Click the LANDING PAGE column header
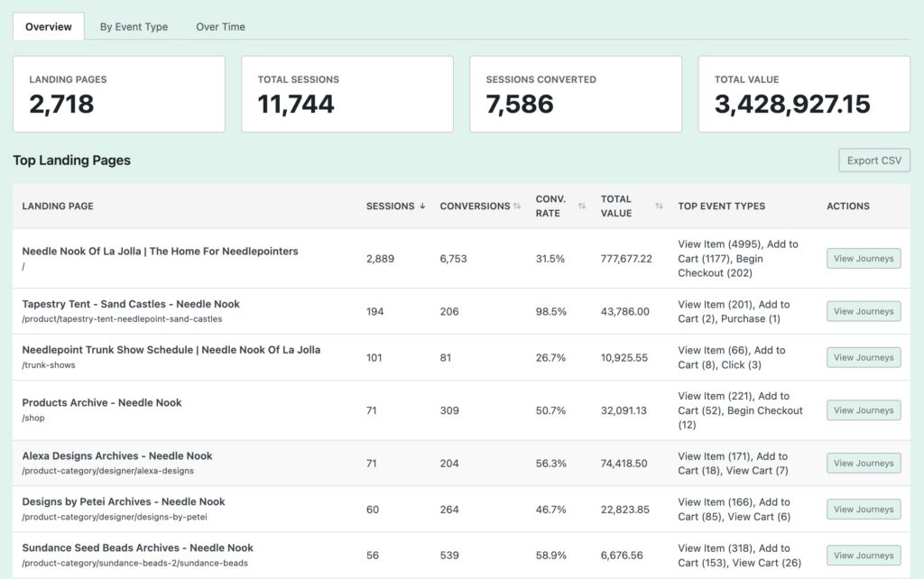This screenshot has width=924, height=579. (58, 207)
